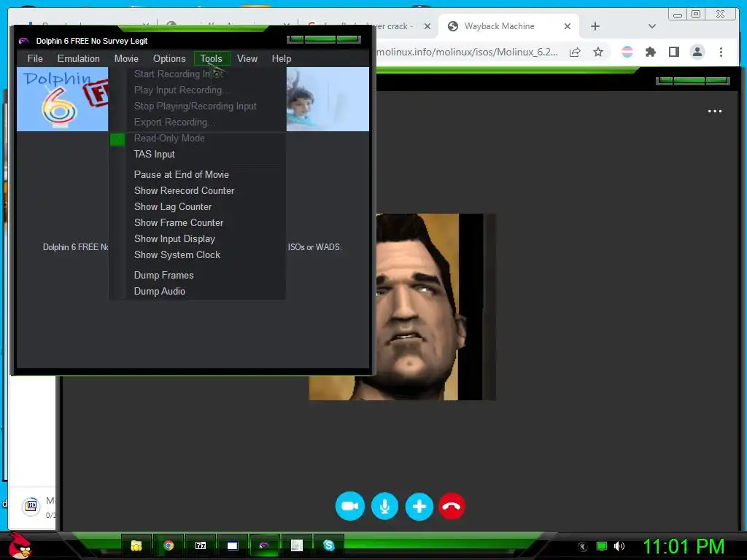End the Skype call with red button
Viewport: 747px width, 560px height.
click(452, 506)
